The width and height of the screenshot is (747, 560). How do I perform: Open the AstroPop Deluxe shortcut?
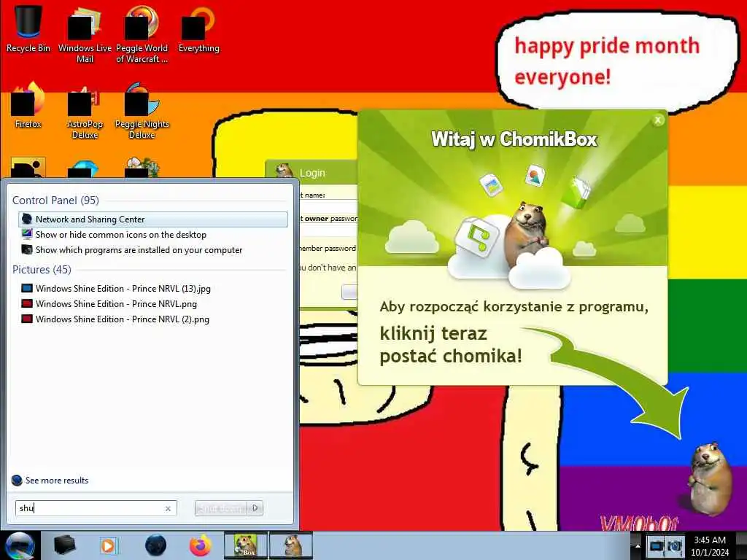[85, 111]
